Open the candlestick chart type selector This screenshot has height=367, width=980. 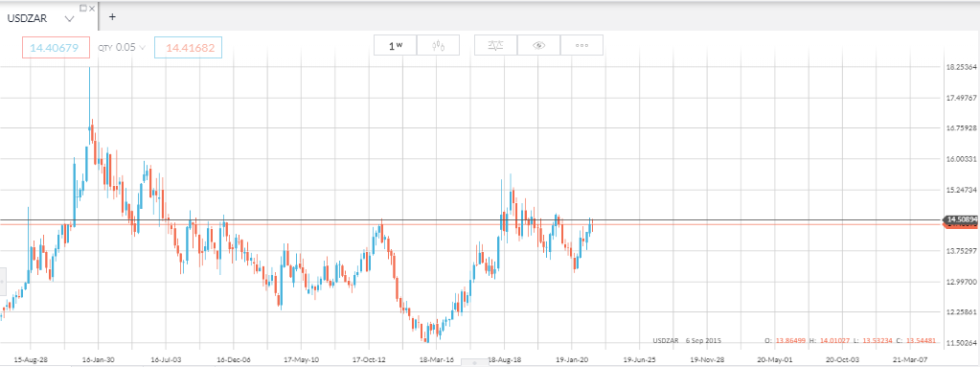click(x=439, y=45)
